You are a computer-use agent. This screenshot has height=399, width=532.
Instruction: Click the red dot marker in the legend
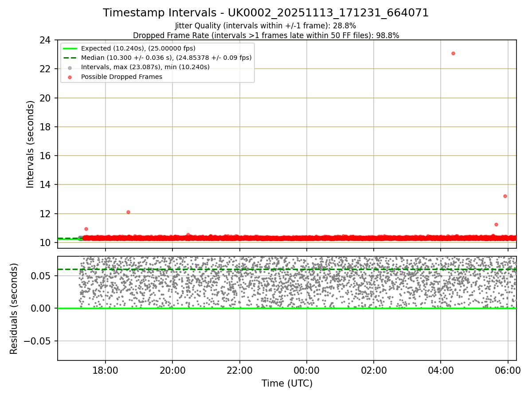pos(70,77)
